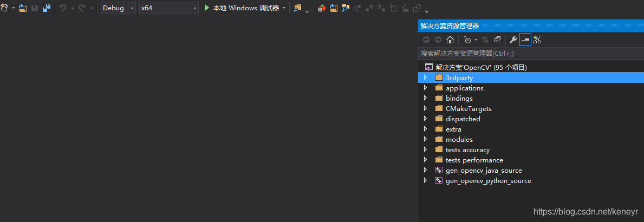The width and height of the screenshot is (644, 222).
Task: Click the New Project toolbar icon
Action: tap(4, 8)
